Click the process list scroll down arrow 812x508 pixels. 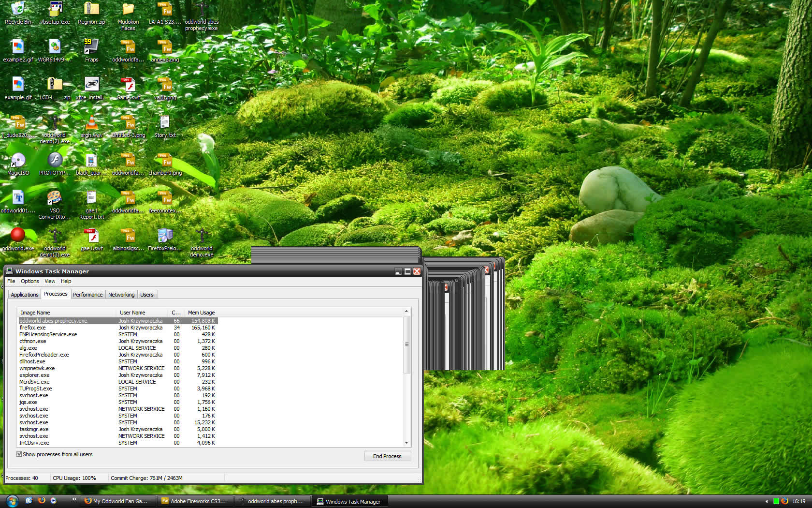[x=406, y=443]
